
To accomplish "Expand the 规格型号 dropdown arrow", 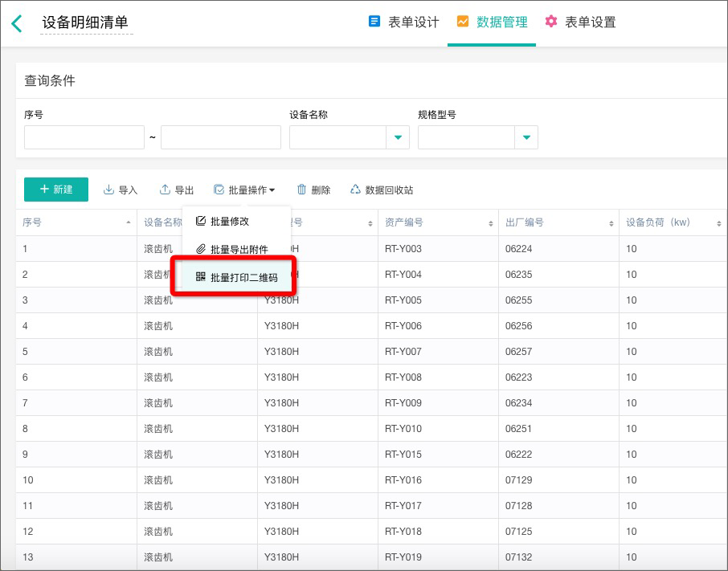I will coord(526,137).
